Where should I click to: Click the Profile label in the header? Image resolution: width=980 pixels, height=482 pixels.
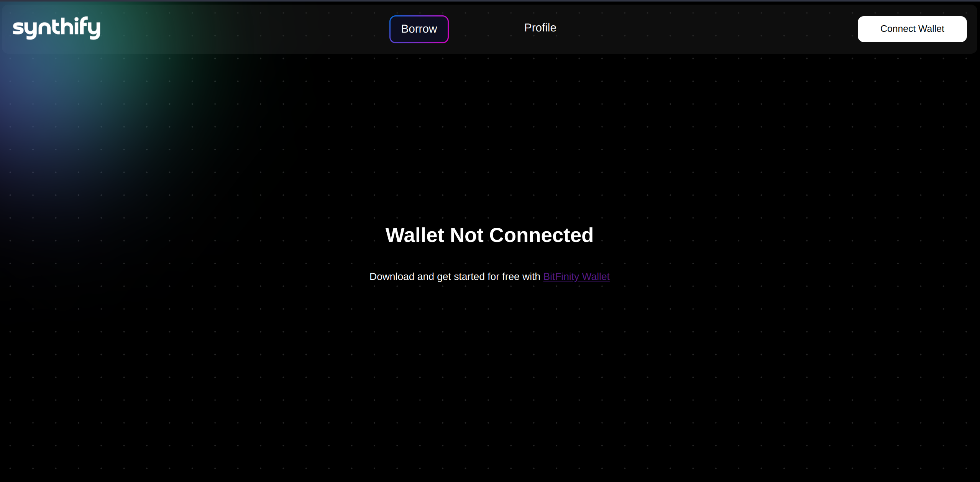click(x=540, y=28)
